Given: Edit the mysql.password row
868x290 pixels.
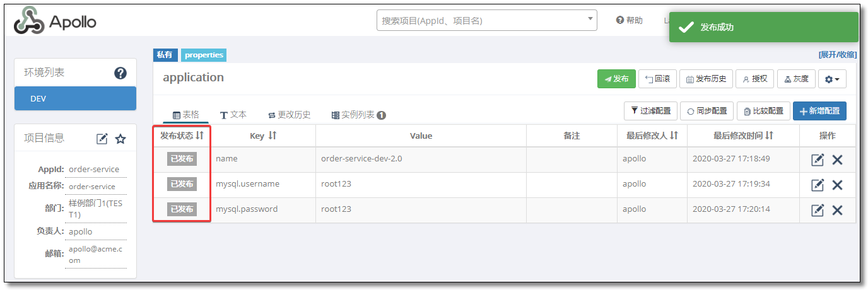Looking at the screenshot, I should pyautogui.click(x=818, y=210).
